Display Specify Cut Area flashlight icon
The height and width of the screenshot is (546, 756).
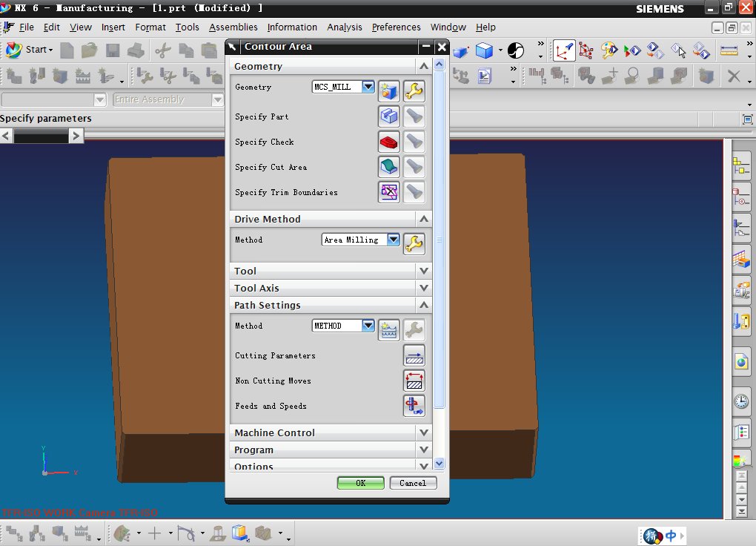pos(414,167)
